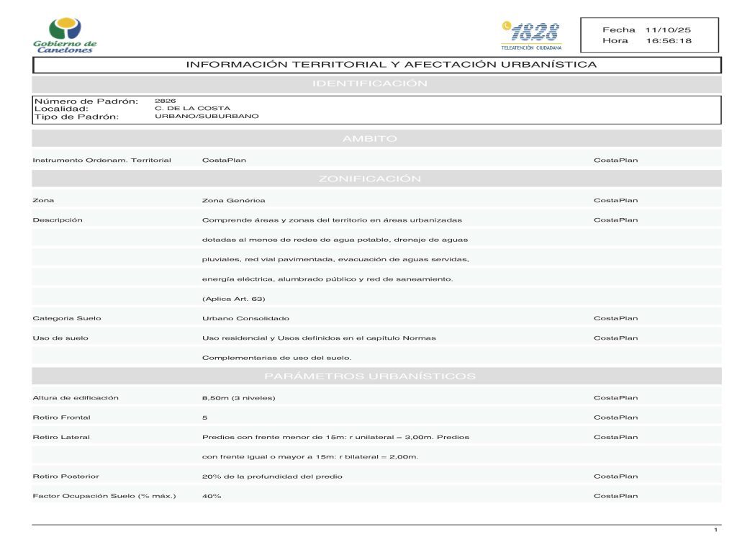Click the PARÁMETROS URBANÍSTICOS section header
737x560 pixels.
[370, 376]
